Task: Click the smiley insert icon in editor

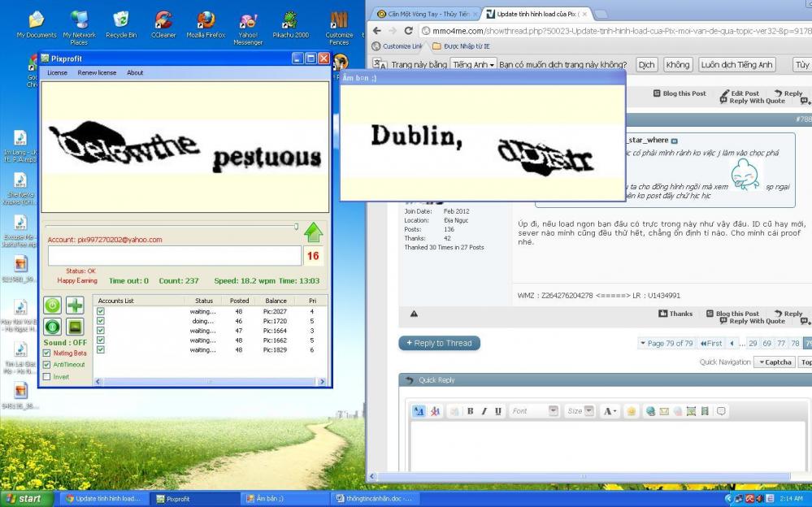Action: [632, 410]
